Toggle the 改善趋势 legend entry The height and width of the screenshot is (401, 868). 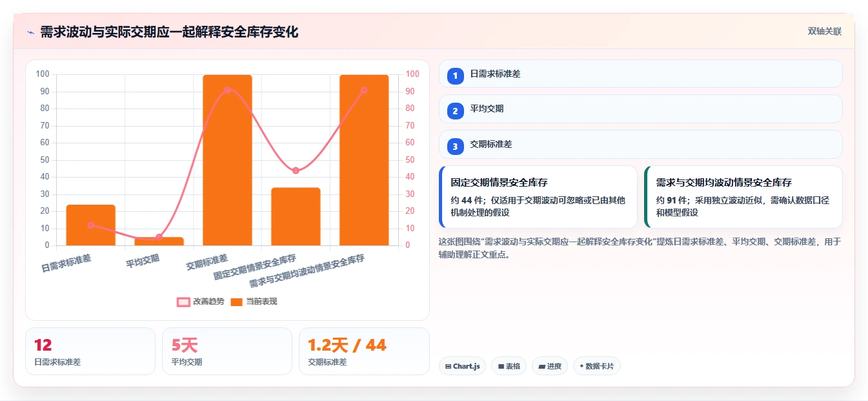201,302
